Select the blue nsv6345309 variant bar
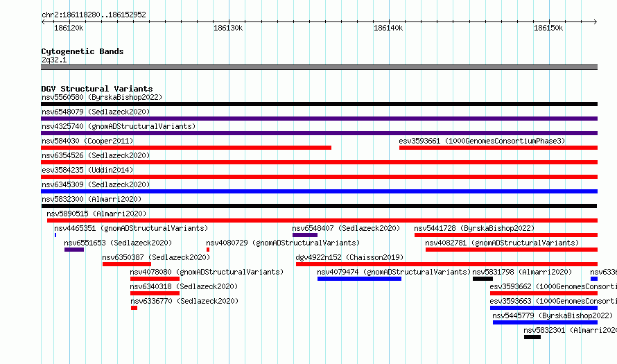 pyautogui.click(x=319, y=191)
